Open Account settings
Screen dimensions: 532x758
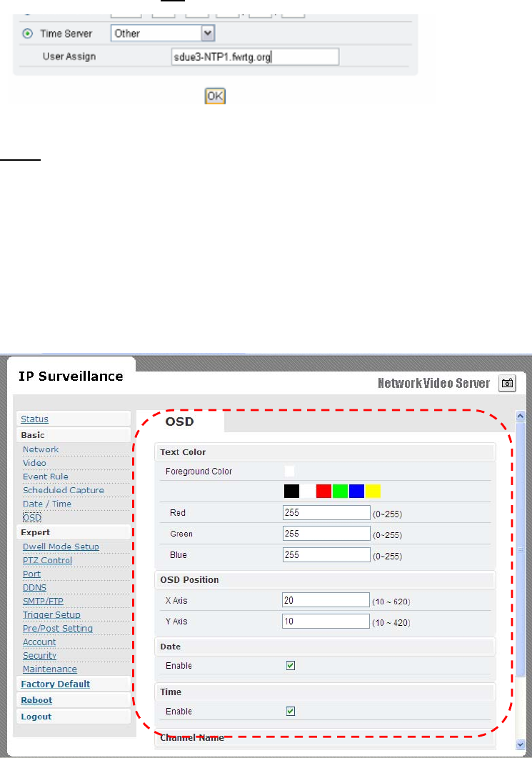point(39,642)
